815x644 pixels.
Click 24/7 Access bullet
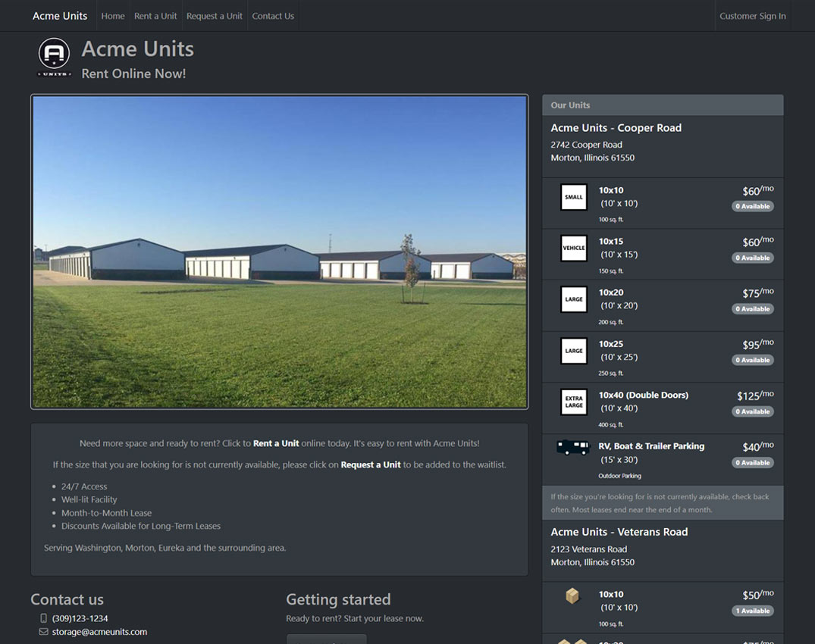coord(84,486)
